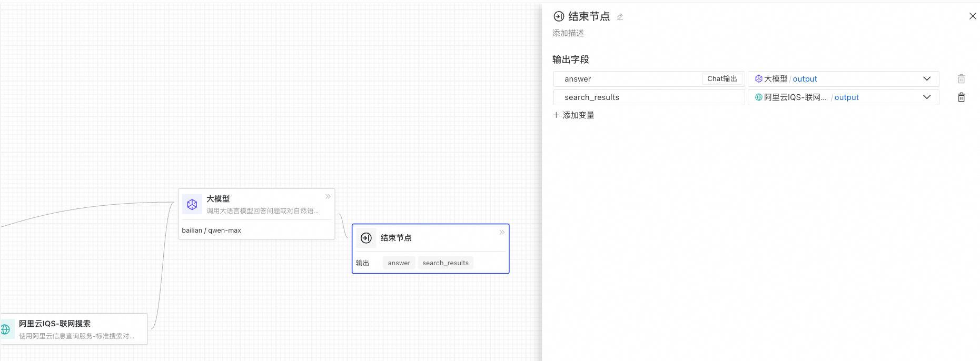Click the answer tag in 结束节点 node

(x=399, y=263)
